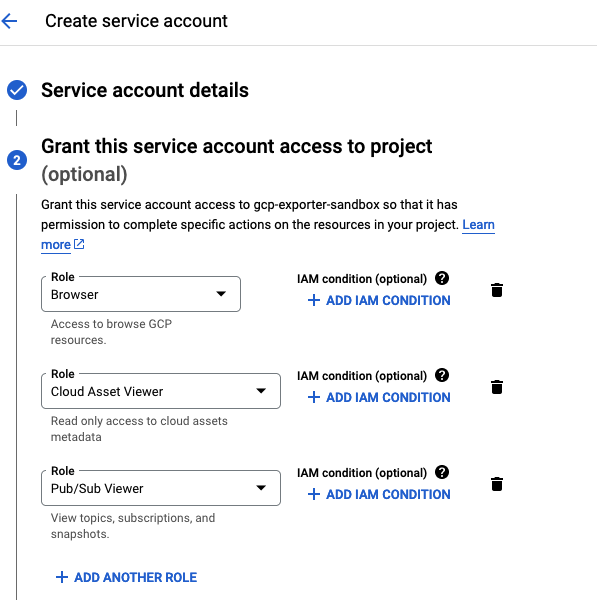Screen dimensions: 597x600
Task: Click the blue checkmark step icon
Action: [x=17, y=90]
